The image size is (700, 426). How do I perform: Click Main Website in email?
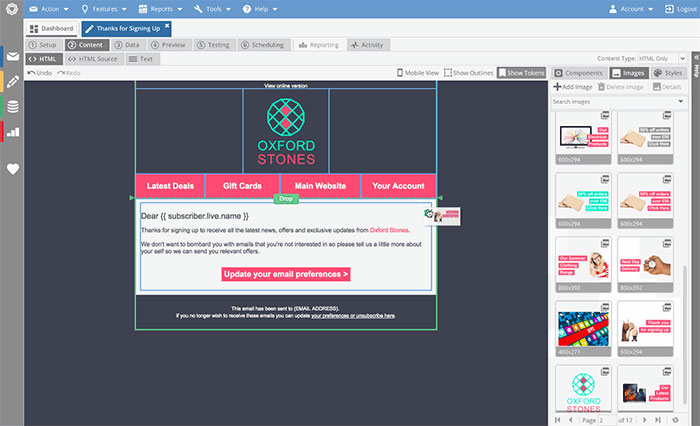(x=320, y=186)
